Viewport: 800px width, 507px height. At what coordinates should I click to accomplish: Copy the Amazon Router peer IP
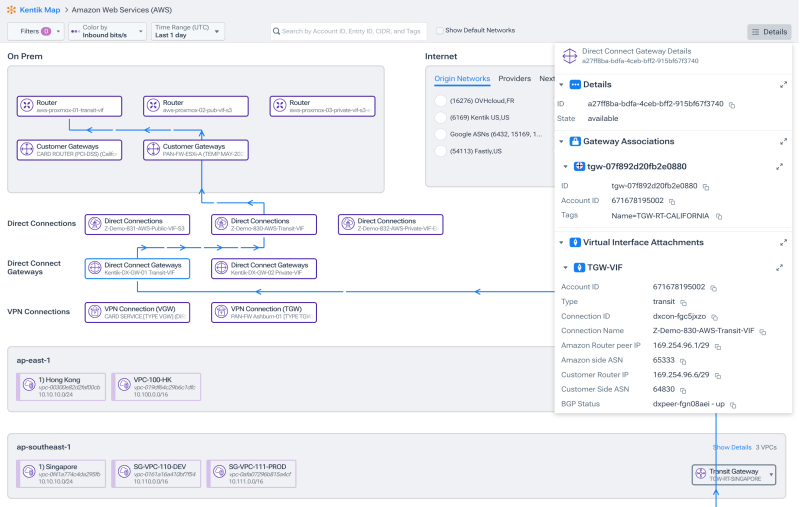tap(718, 347)
